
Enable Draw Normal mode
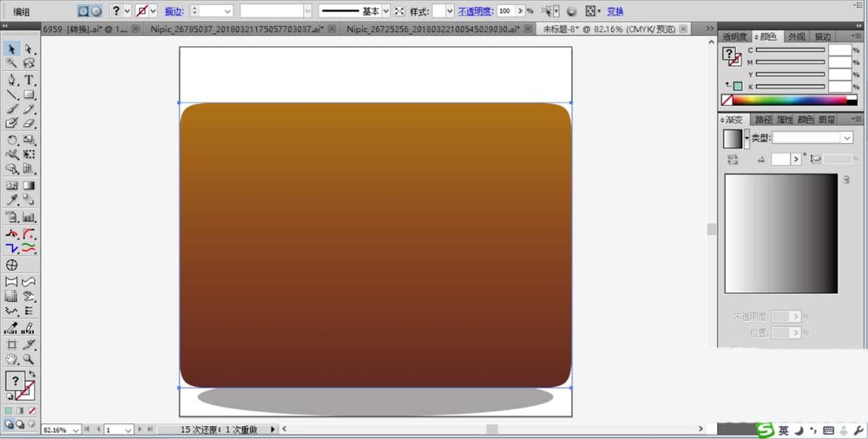point(9,424)
